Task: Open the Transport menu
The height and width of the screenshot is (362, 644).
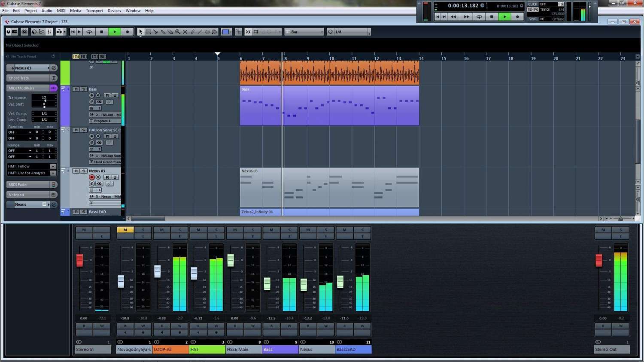Action: [x=94, y=11]
